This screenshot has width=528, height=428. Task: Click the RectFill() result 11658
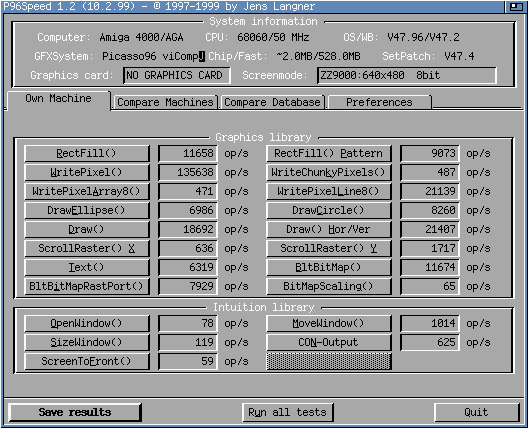coord(188,154)
